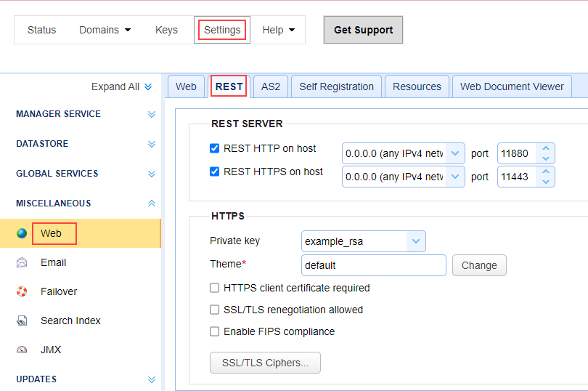Click the lifebuoy icon beside Failover
Viewport: 588px width, 391px height.
tap(22, 291)
